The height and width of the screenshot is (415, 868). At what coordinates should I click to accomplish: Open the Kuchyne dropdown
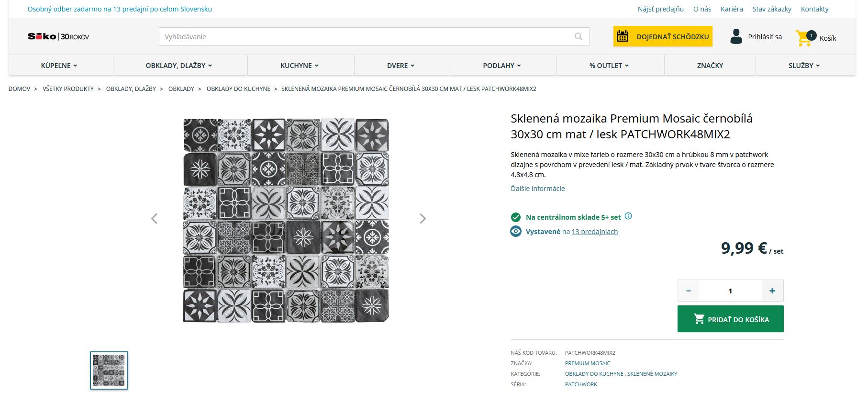[300, 66]
